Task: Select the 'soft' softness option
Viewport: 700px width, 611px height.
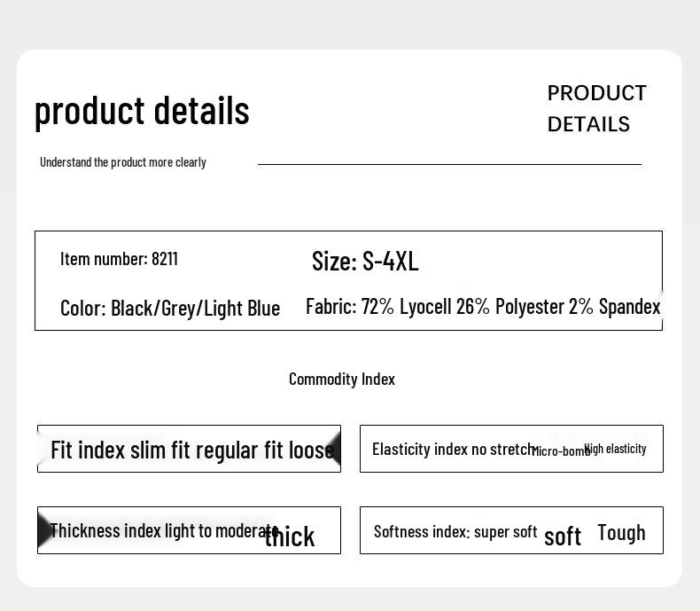Action: 563,537
